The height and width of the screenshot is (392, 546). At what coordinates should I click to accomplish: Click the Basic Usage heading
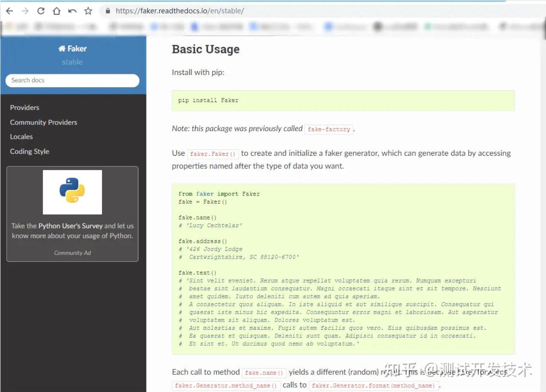click(206, 50)
